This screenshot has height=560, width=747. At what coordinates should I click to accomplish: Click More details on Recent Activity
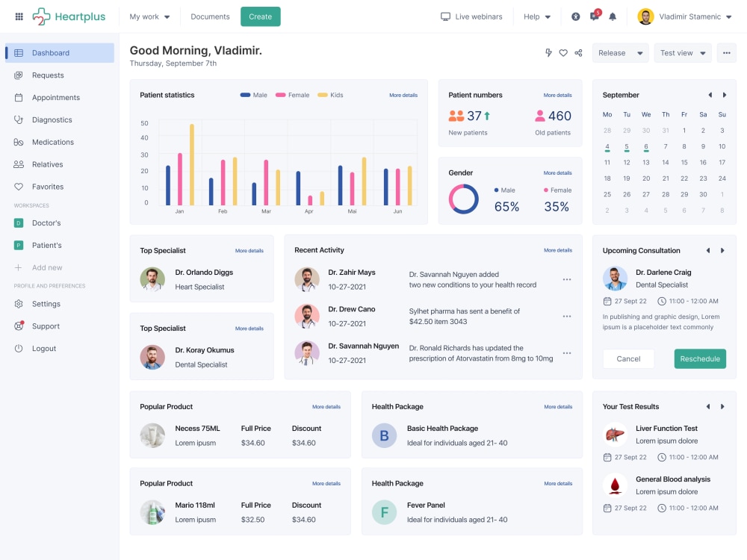click(557, 250)
